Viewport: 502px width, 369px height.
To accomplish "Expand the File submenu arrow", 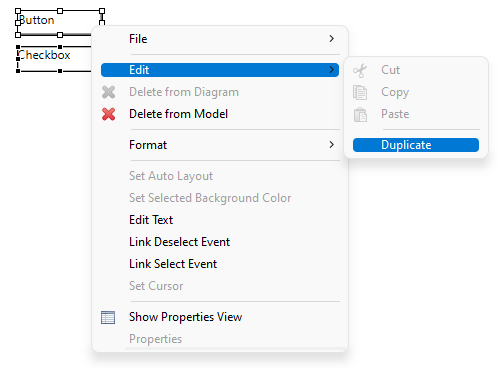I will pyautogui.click(x=331, y=39).
